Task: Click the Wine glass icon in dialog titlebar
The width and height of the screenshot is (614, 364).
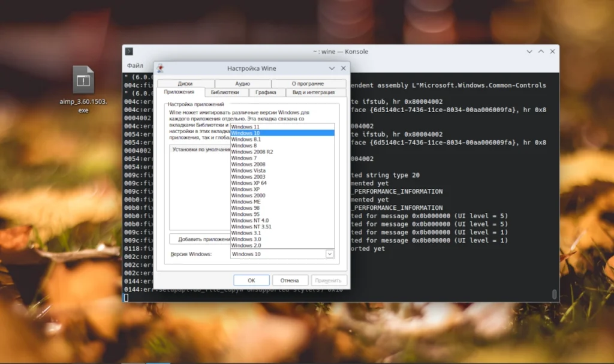Action: [160, 68]
